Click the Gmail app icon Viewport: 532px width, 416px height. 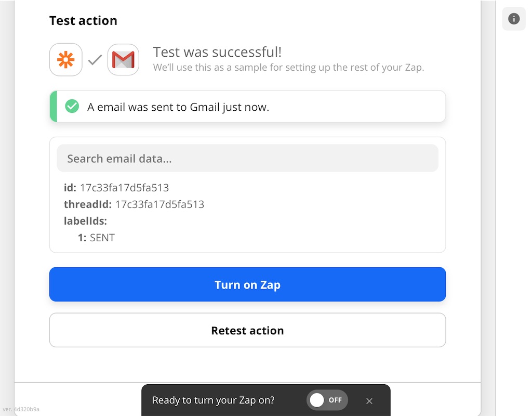(123, 60)
